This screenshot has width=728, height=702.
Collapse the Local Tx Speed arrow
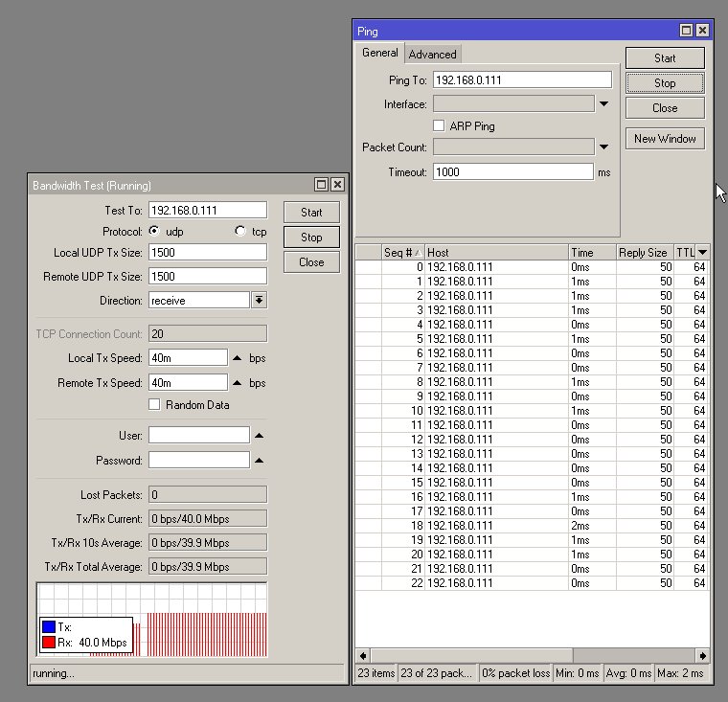238,358
